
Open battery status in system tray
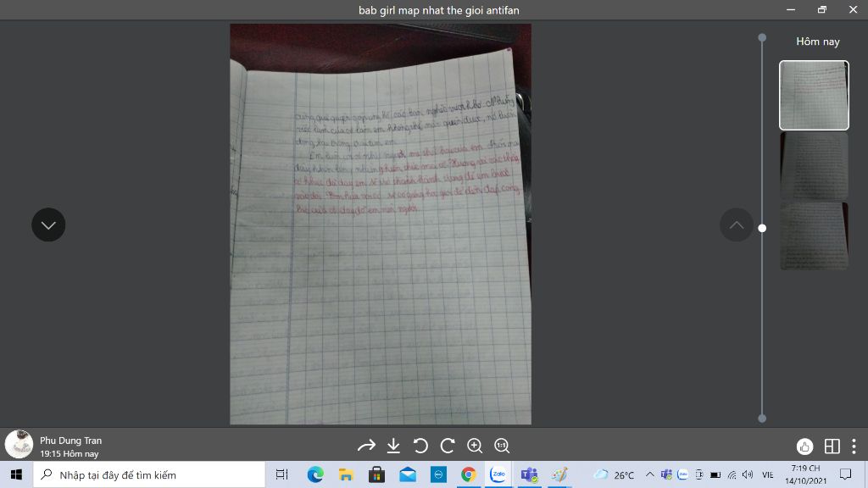tap(715, 474)
